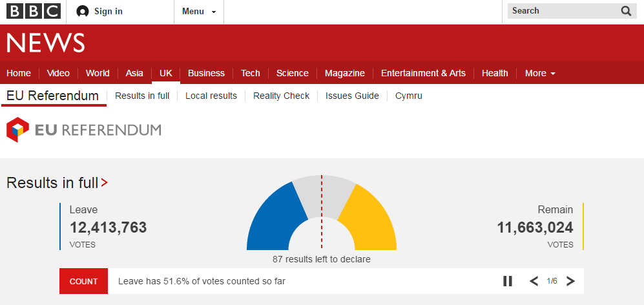Open the Cymru link
644x305 pixels.
coord(409,96)
